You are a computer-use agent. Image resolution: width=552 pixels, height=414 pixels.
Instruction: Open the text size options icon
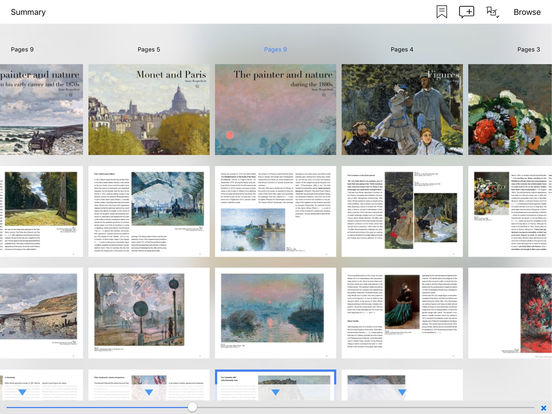coord(492,12)
